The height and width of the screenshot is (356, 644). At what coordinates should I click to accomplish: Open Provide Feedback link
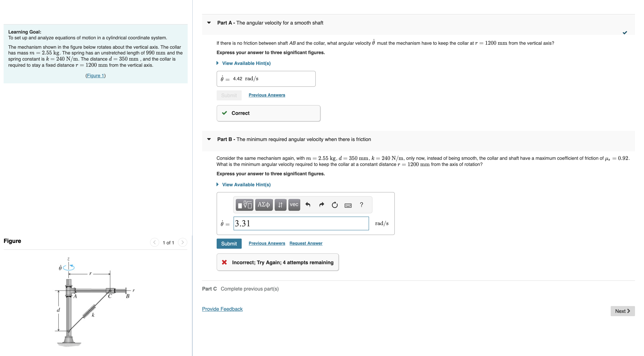(x=222, y=309)
